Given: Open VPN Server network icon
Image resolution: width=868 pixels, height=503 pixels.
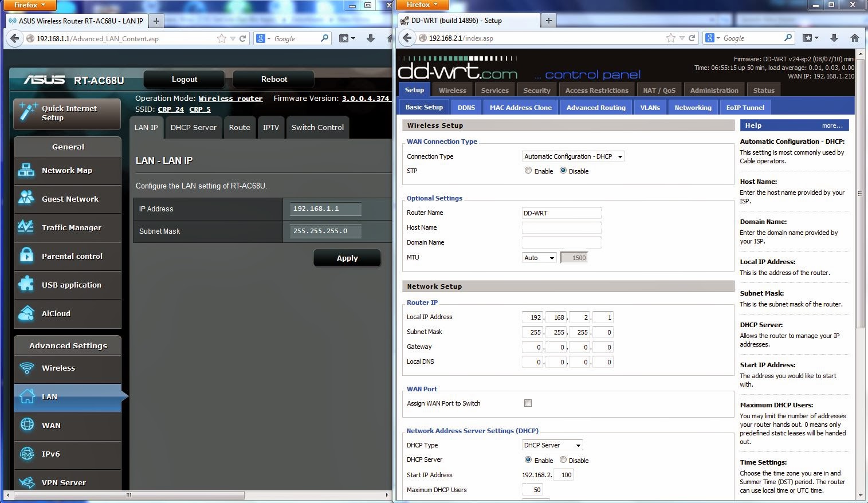Looking at the screenshot, I should tap(27, 482).
